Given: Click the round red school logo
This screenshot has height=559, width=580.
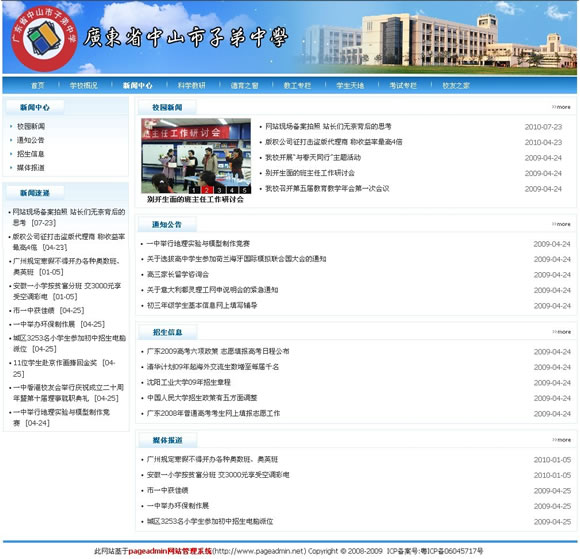Looking at the screenshot, I should tap(44, 38).
